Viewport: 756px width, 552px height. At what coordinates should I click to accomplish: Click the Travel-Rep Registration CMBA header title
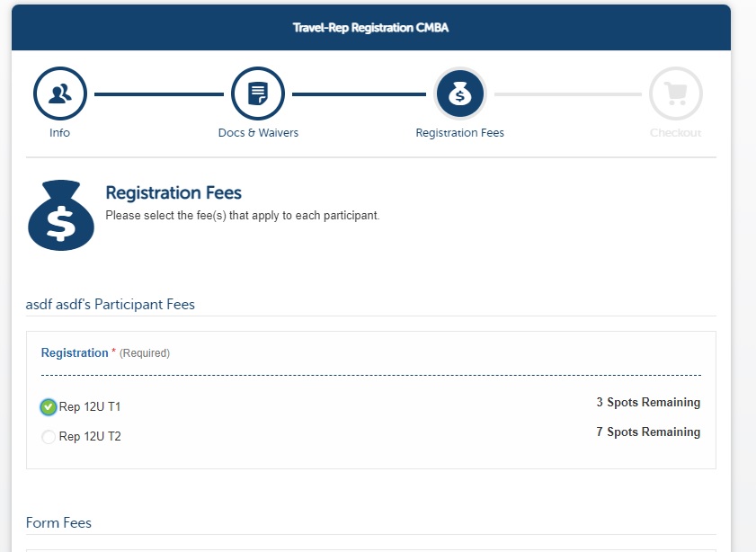pos(370,28)
